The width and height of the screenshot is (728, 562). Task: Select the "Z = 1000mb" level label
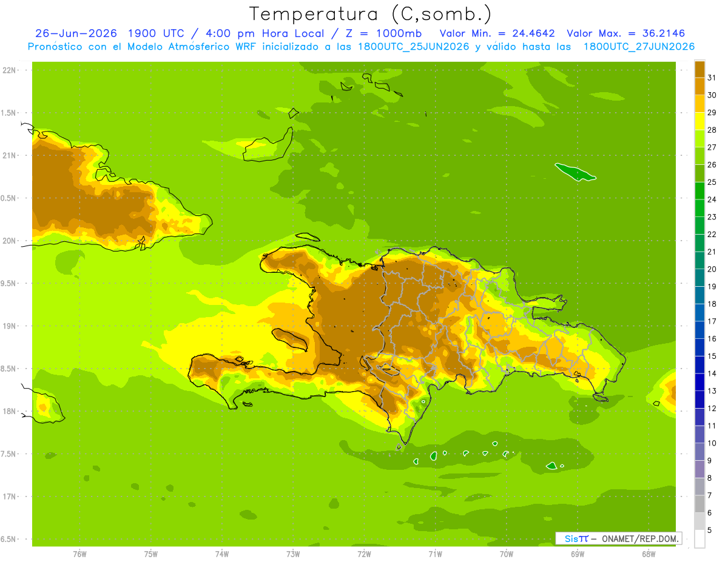coord(382,33)
